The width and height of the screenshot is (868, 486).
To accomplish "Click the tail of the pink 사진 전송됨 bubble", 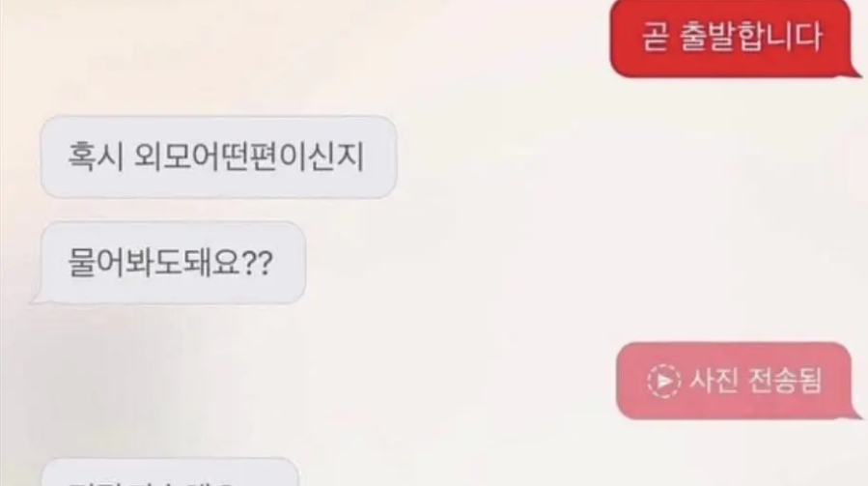I will (855, 414).
